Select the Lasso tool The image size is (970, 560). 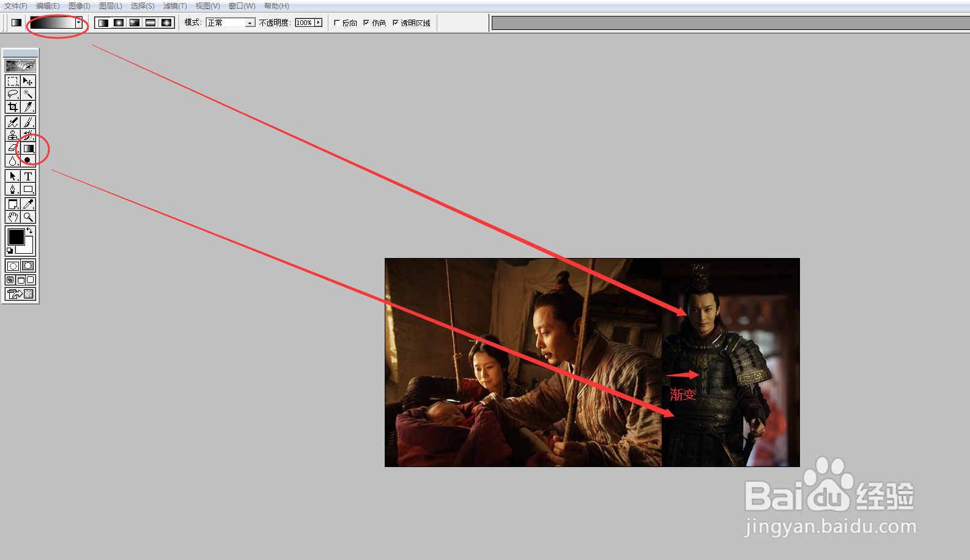(13, 94)
